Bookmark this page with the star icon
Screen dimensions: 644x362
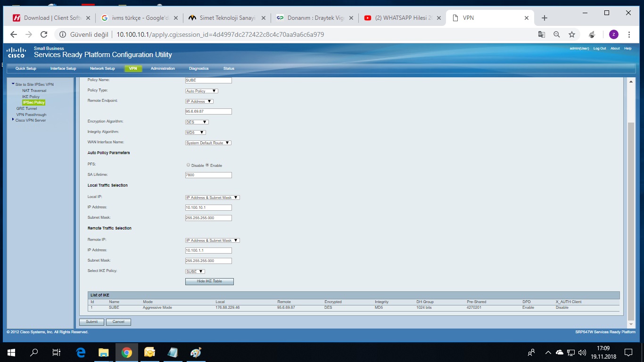click(572, 34)
